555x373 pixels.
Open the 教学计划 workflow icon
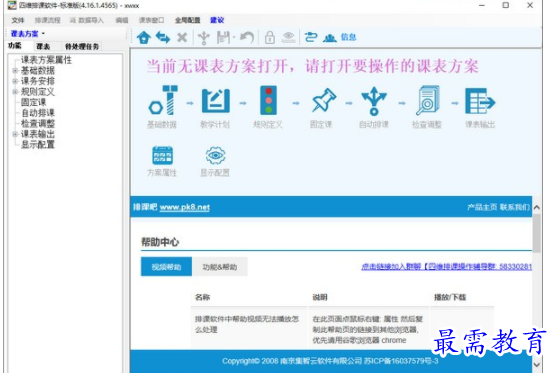215,101
